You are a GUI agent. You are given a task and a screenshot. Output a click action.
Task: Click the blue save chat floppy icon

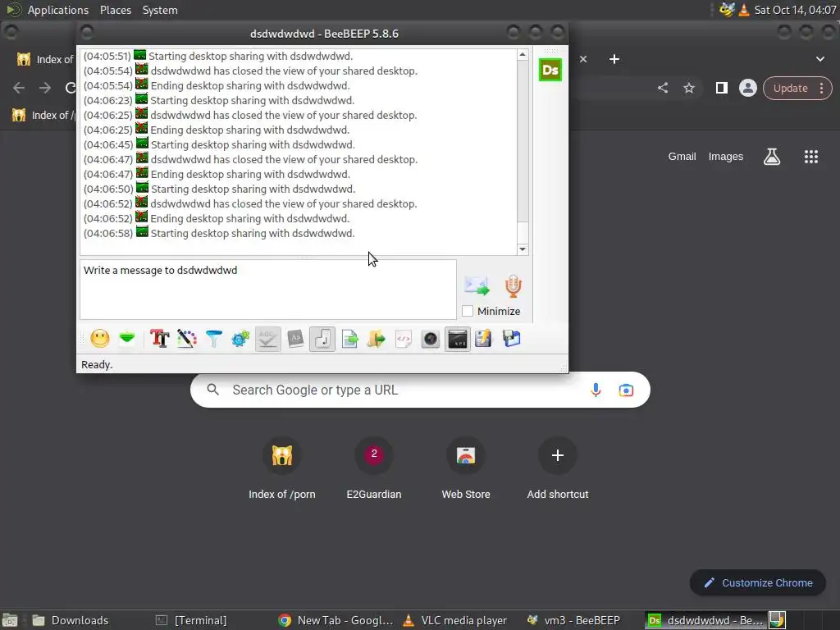coord(512,339)
